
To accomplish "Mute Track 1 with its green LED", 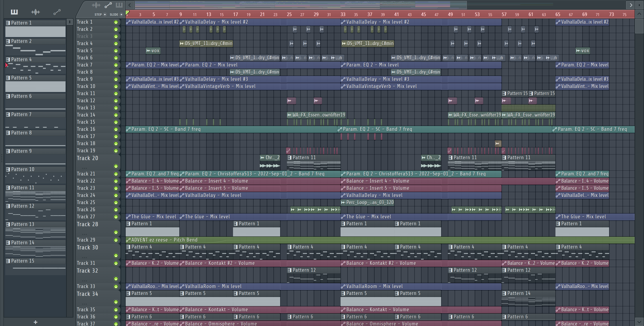I will pyautogui.click(x=116, y=22).
